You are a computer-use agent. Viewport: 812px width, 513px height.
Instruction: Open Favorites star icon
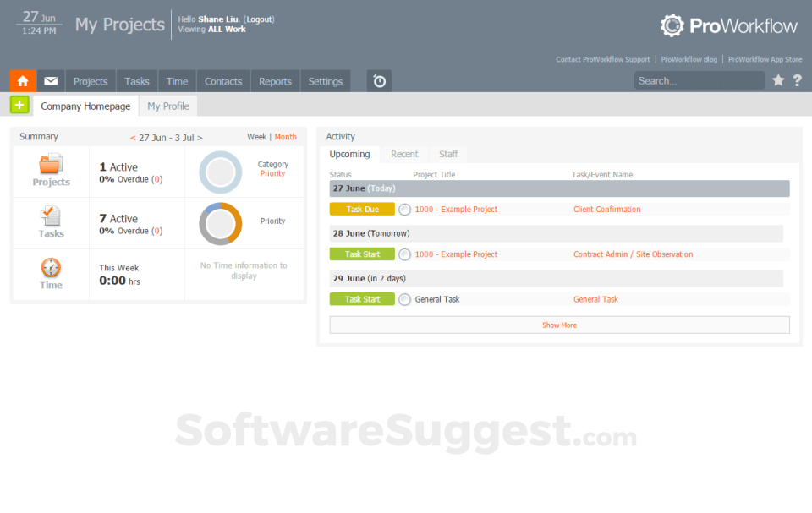(x=778, y=80)
